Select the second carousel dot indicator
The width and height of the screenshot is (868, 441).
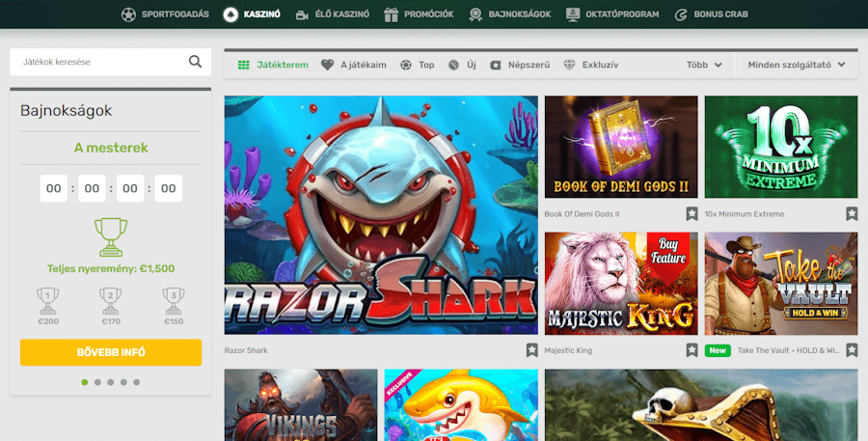pyautogui.click(x=97, y=382)
